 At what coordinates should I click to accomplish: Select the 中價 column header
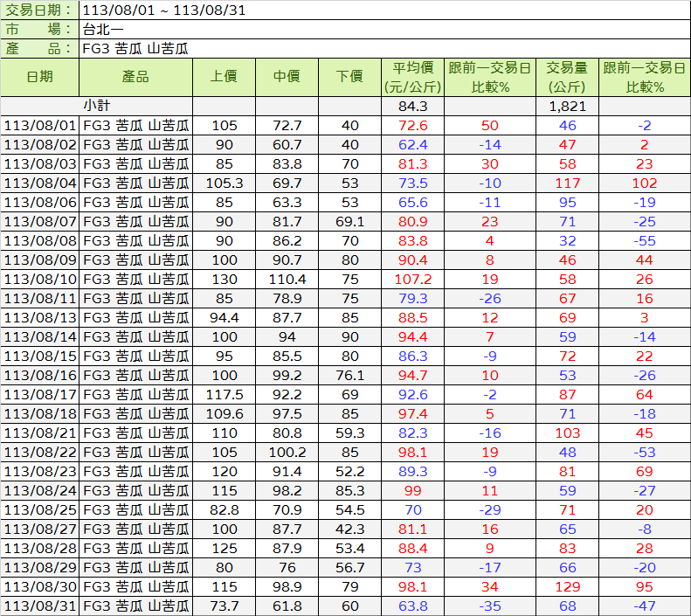click(287, 77)
